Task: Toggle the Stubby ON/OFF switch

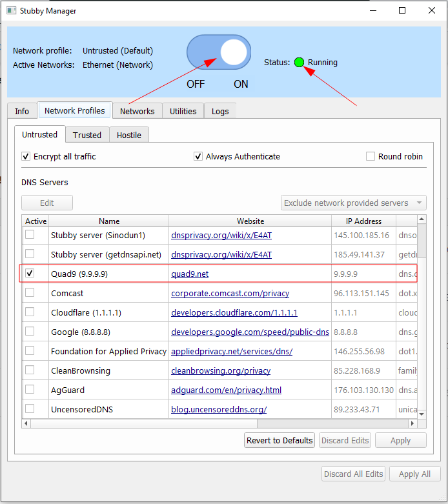Action: (219, 52)
